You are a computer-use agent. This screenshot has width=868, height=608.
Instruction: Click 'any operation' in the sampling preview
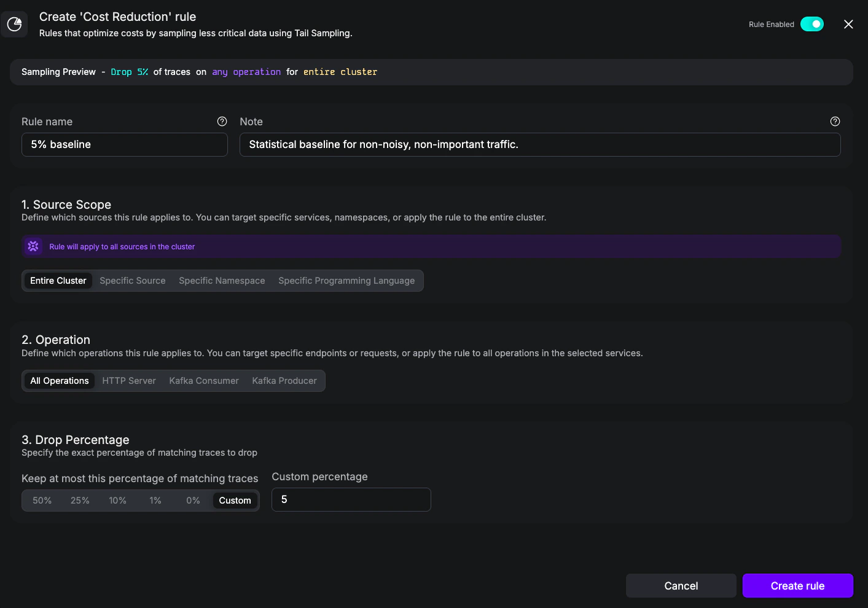coord(246,72)
